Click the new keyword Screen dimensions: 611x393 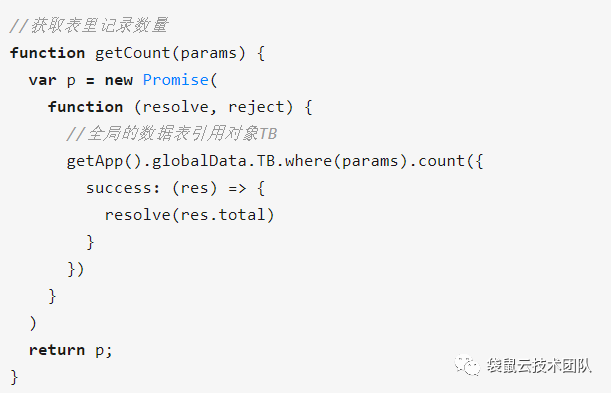tap(119, 80)
